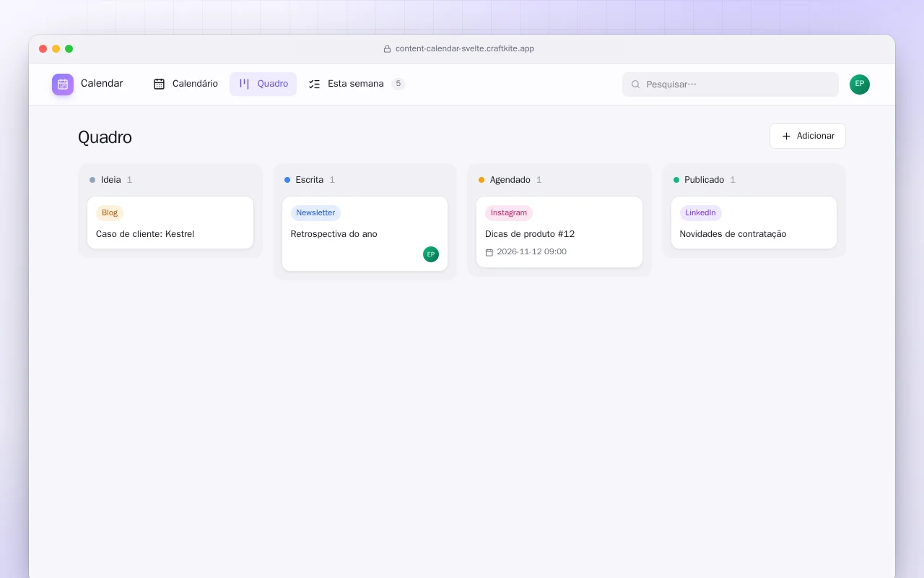Click the green Publicado status dot
The width and height of the screenshot is (924, 578).
[x=676, y=180]
